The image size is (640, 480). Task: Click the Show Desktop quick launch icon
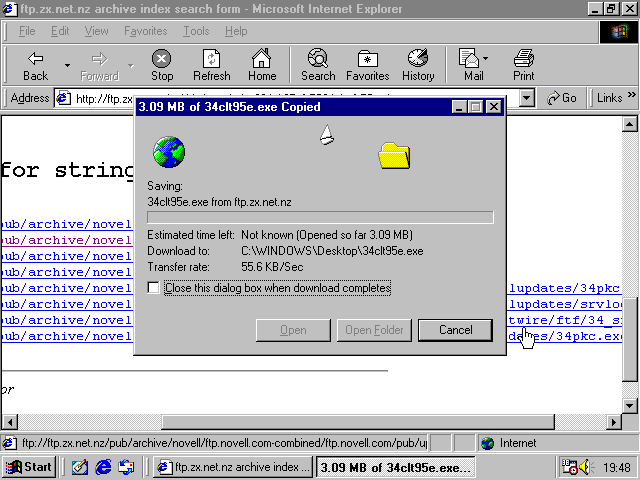80,467
